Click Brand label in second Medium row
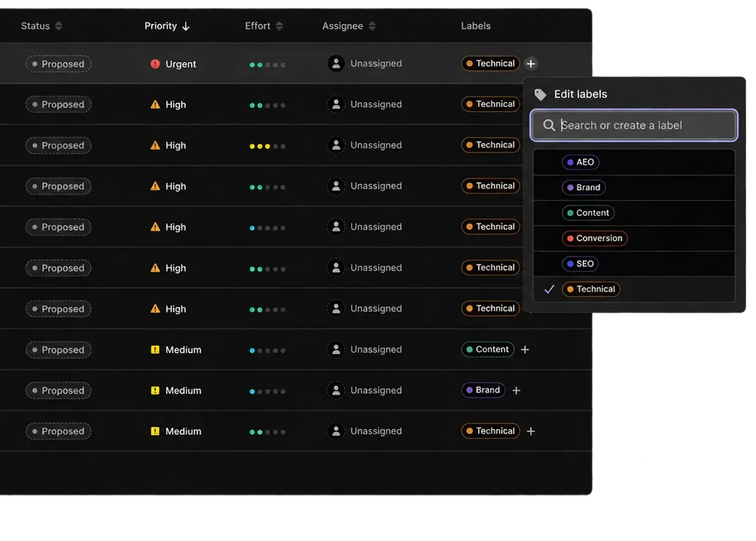The image size is (756, 541). tap(483, 390)
